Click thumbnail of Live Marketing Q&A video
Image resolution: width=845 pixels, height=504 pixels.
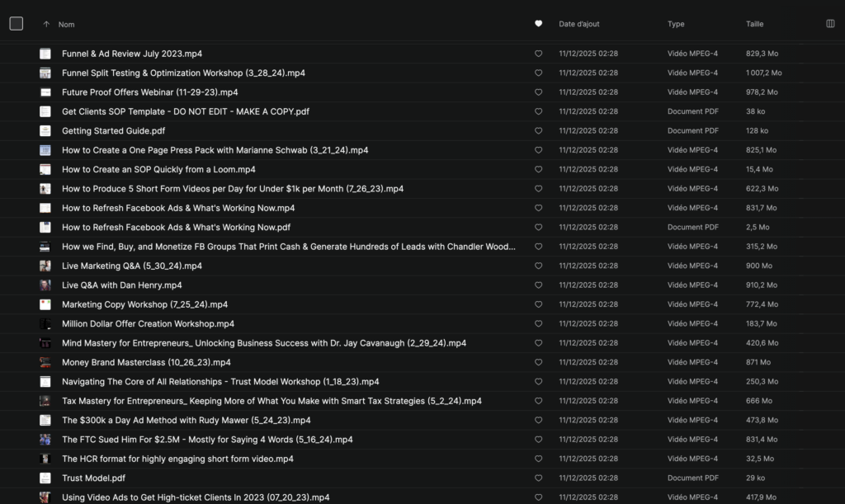tap(45, 266)
